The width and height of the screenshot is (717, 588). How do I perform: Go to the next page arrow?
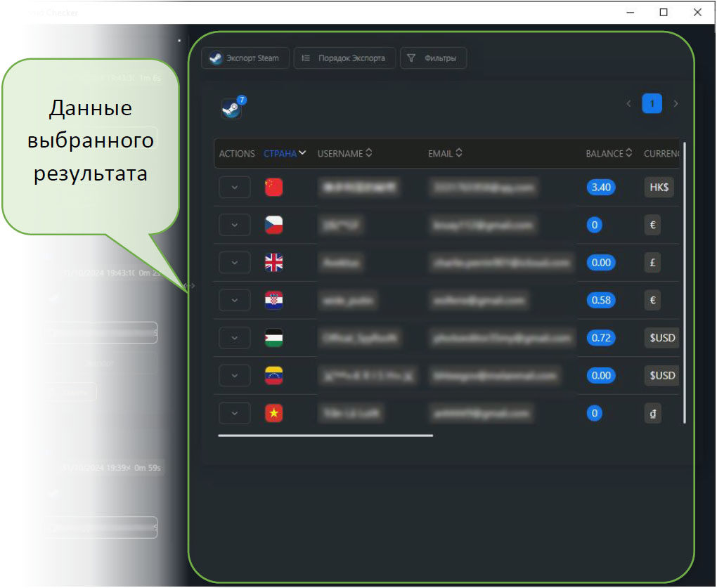tap(676, 104)
